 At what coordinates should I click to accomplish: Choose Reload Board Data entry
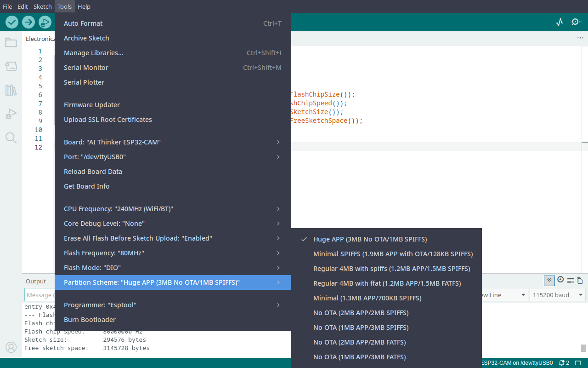(x=173, y=172)
